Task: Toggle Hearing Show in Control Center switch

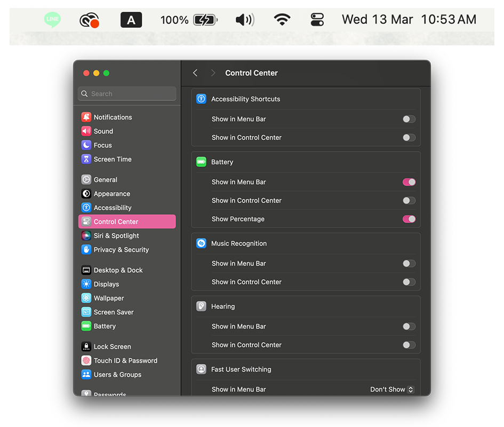Action: [409, 345]
